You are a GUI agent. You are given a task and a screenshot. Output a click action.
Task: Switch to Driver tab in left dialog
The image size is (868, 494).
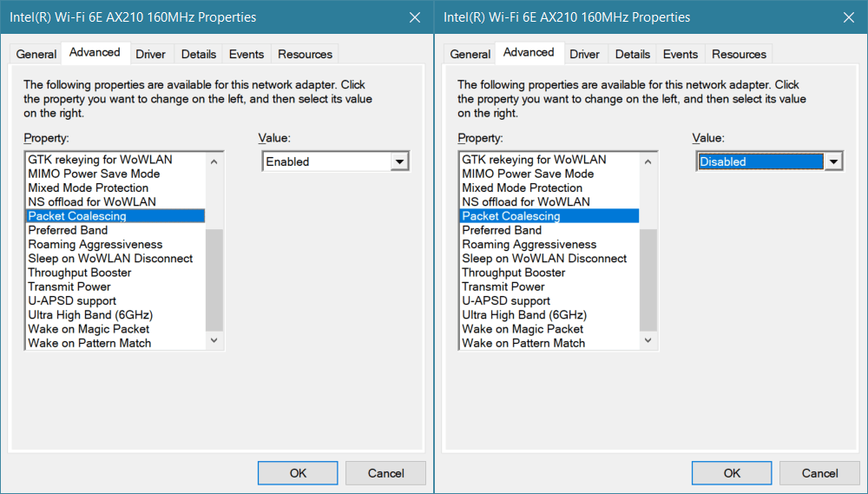(x=150, y=55)
